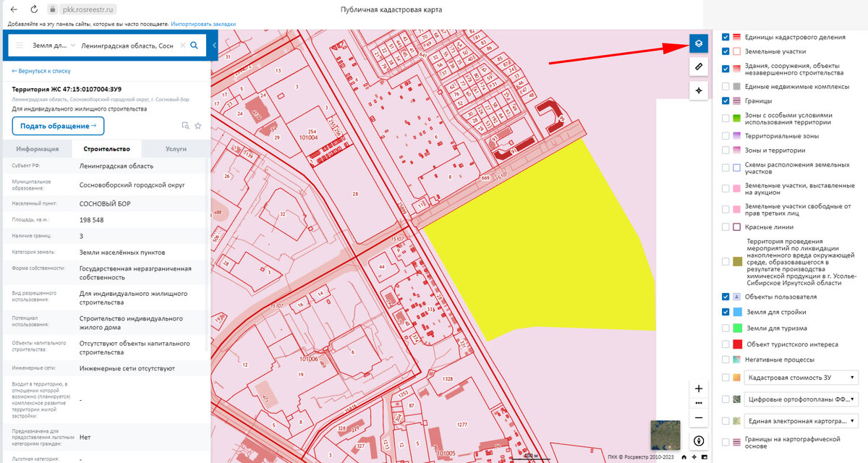Click the window icon in map footer

coord(705,456)
